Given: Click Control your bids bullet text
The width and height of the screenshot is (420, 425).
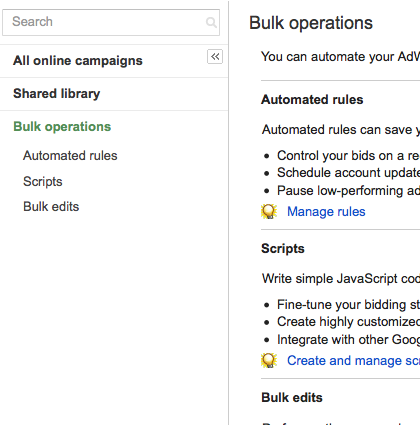Looking at the screenshot, I should [348, 156].
